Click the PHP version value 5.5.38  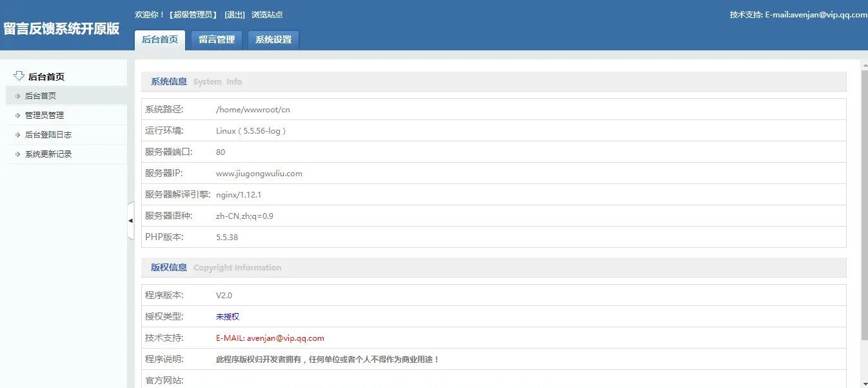[x=227, y=238]
